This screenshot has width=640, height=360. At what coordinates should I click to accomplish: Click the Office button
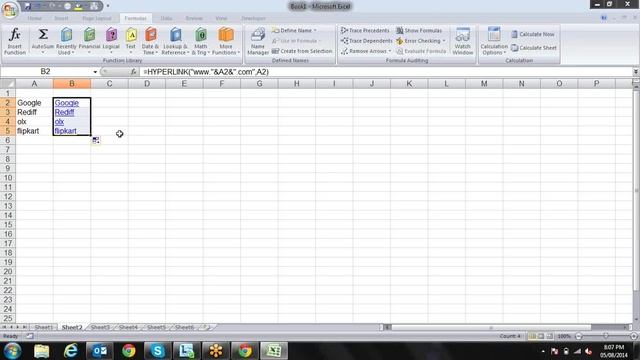point(9,9)
